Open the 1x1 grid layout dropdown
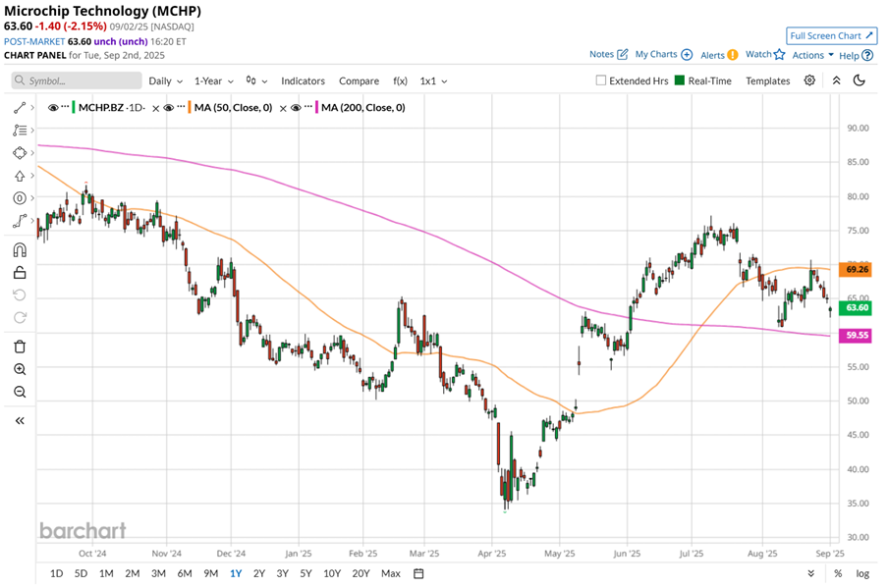The image size is (888, 588). (x=433, y=80)
